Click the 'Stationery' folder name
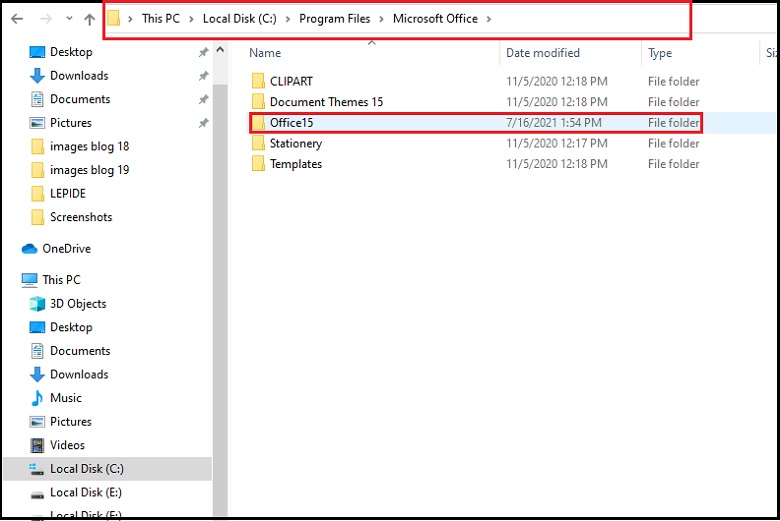 coord(296,143)
